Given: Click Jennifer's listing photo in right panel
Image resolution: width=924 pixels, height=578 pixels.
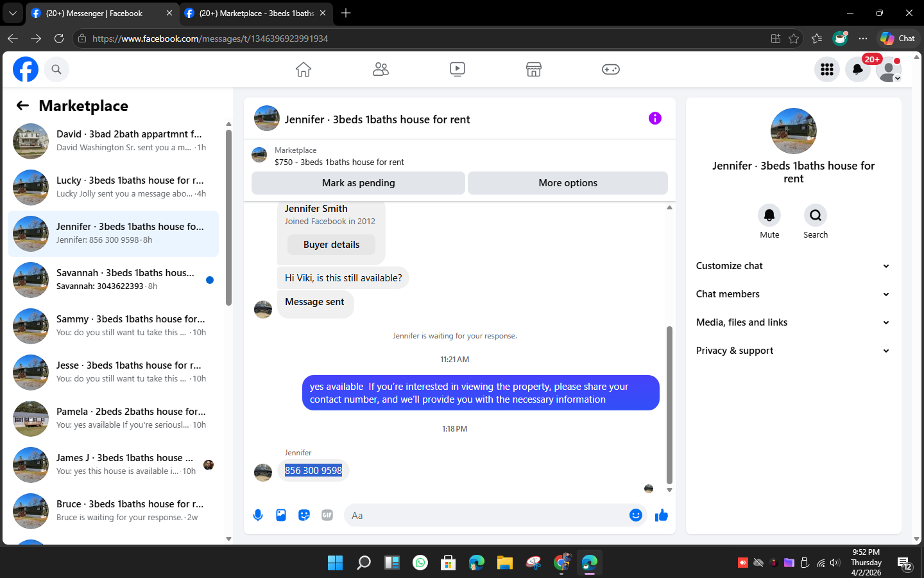Looking at the screenshot, I should (x=793, y=131).
